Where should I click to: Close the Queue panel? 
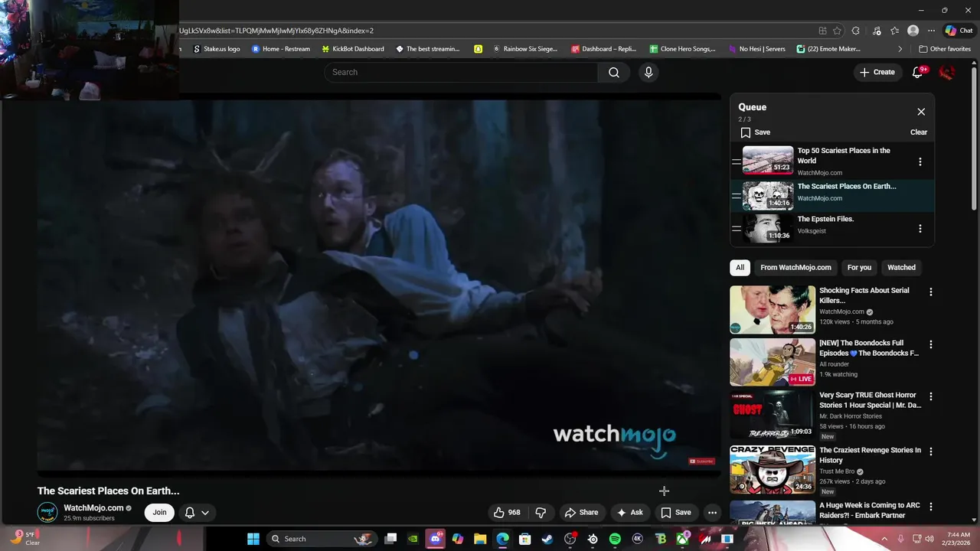(921, 112)
